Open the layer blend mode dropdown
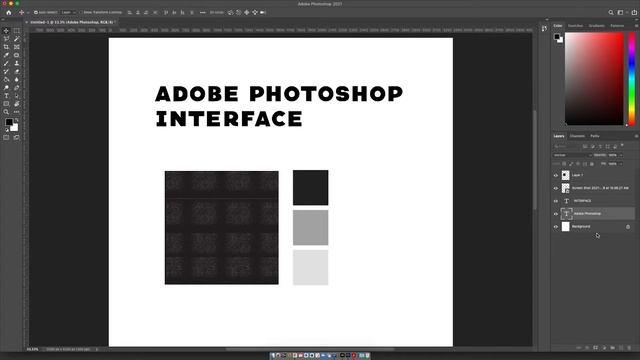Viewport: 640px width, 360px height. pyautogui.click(x=572, y=155)
